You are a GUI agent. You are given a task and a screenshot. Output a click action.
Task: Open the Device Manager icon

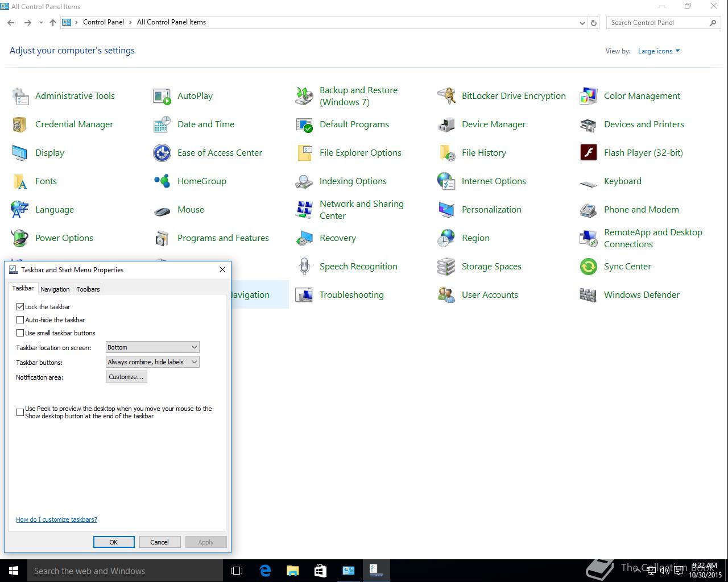446,124
